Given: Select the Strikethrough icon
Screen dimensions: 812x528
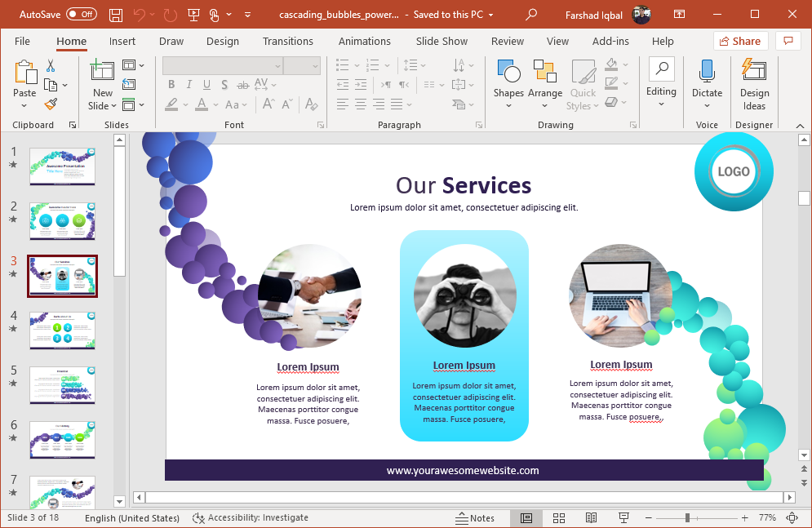Looking at the screenshot, I should pos(242,84).
